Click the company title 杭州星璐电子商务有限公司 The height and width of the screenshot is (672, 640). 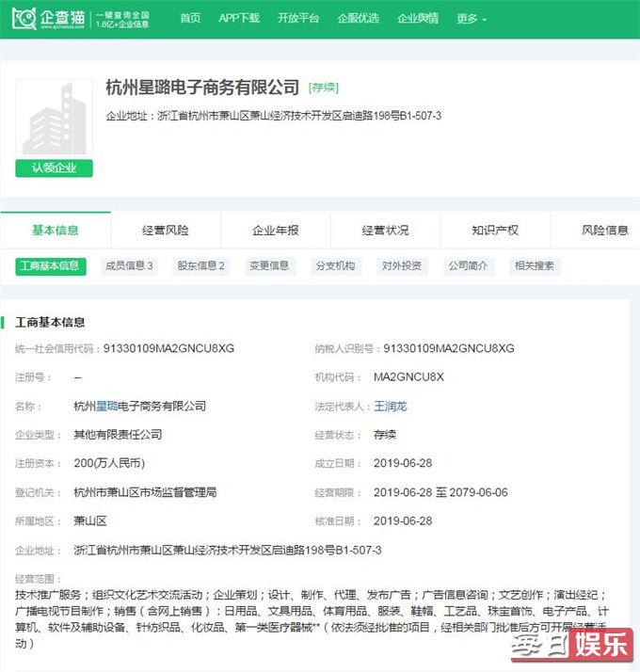pos(202,88)
